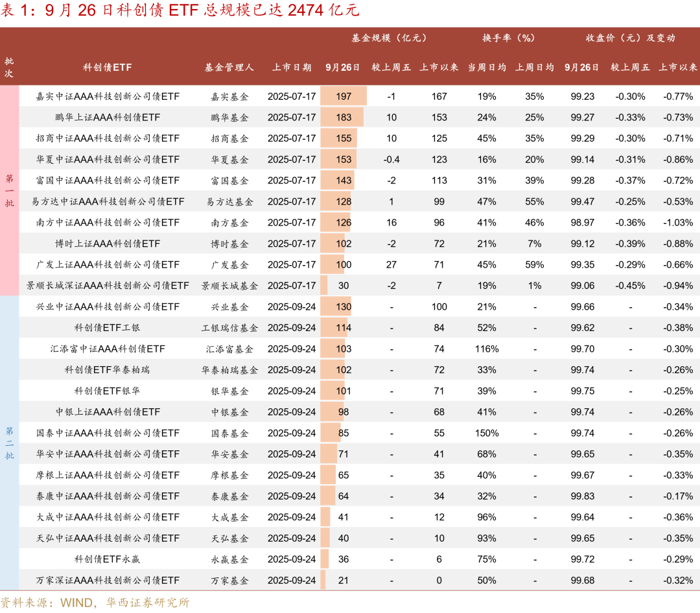Click the closing price '99.47'
Image resolution: width=700 pixels, height=613 pixels.
coord(582,202)
